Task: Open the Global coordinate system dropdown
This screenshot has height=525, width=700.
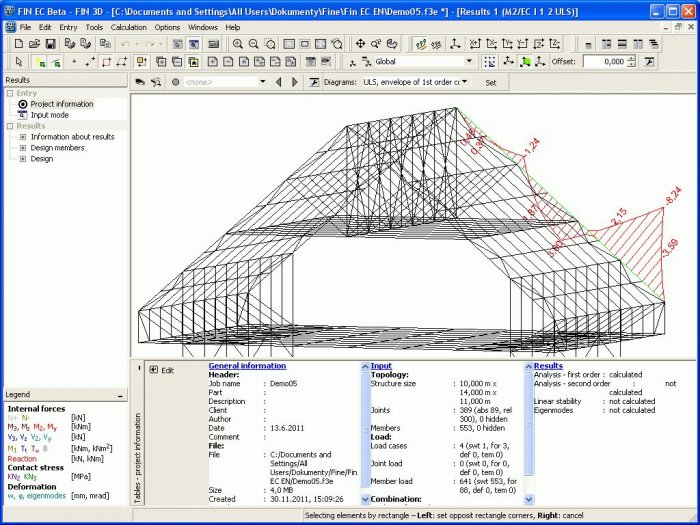Action: pyautogui.click(x=469, y=62)
